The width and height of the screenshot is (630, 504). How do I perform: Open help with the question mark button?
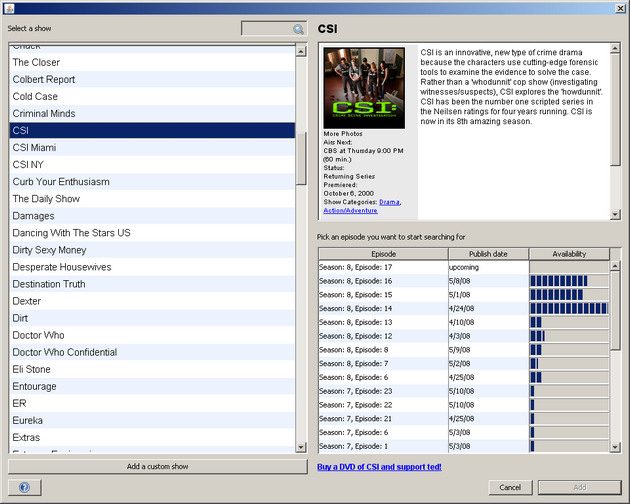(25, 488)
